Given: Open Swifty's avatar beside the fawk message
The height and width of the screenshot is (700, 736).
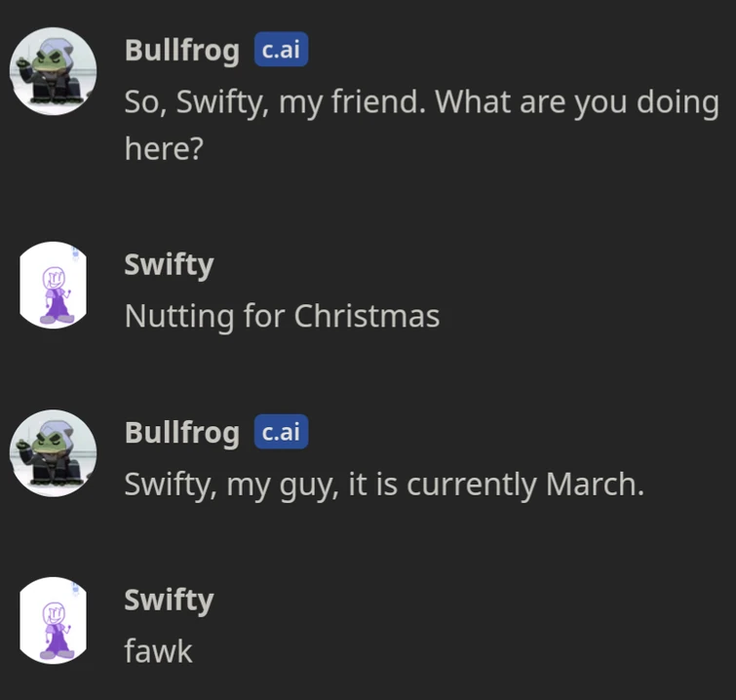Looking at the screenshot, I should point(53,620).
